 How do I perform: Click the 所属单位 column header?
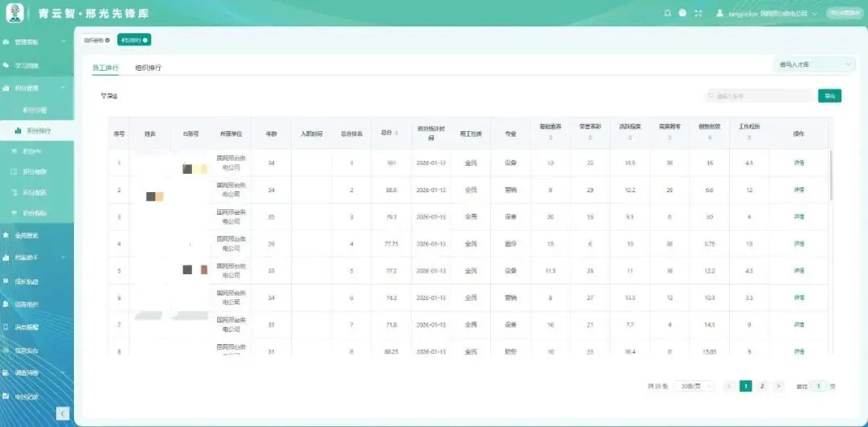click(x=231, y=133)
